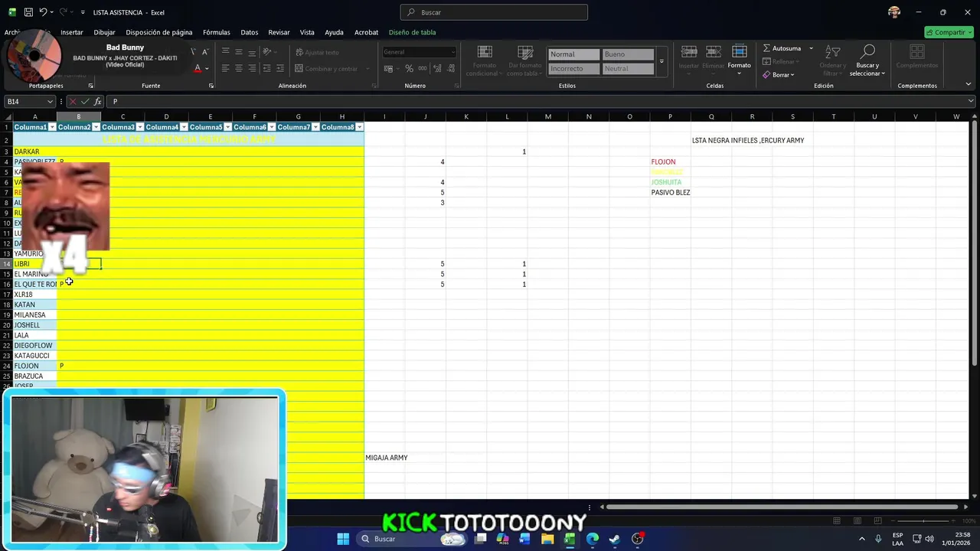
Task: Apply the Normal cell style
Action: 574,54
